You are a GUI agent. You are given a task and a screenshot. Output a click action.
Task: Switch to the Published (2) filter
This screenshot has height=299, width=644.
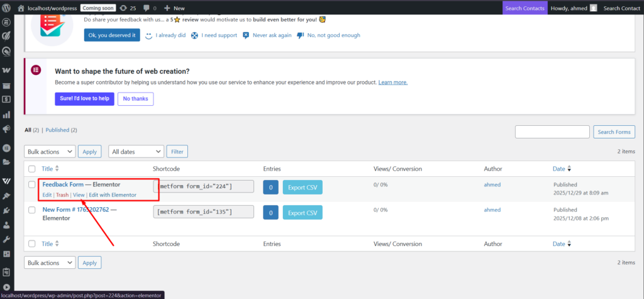click(x=61, y=130)
